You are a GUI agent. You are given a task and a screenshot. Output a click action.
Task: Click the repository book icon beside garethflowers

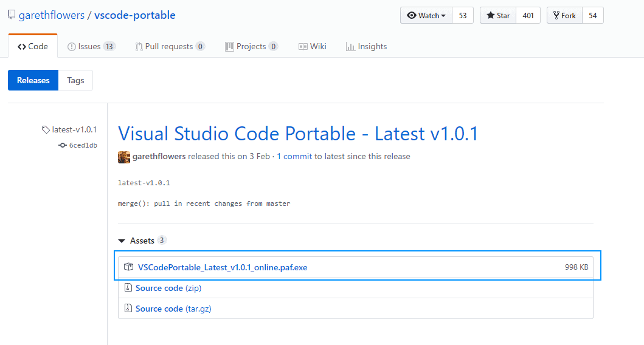point(12,15)
